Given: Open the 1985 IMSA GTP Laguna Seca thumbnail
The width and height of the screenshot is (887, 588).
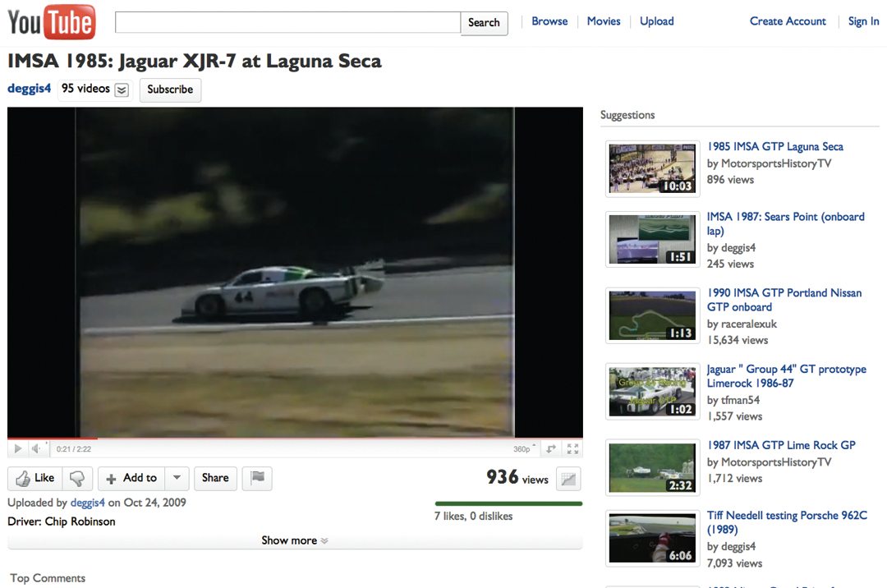Looking at the screenshot, I should [x=652, y=168].
